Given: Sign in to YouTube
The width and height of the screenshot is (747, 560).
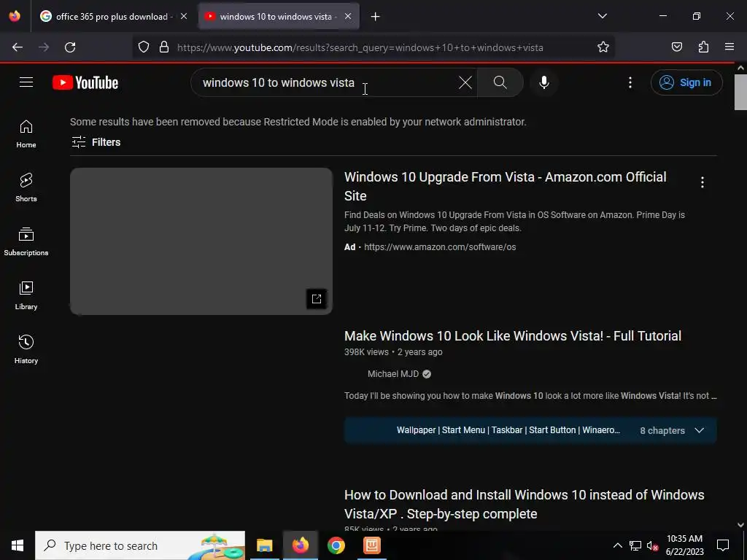Looking at the screenshot, I should [x=686, y=82].
